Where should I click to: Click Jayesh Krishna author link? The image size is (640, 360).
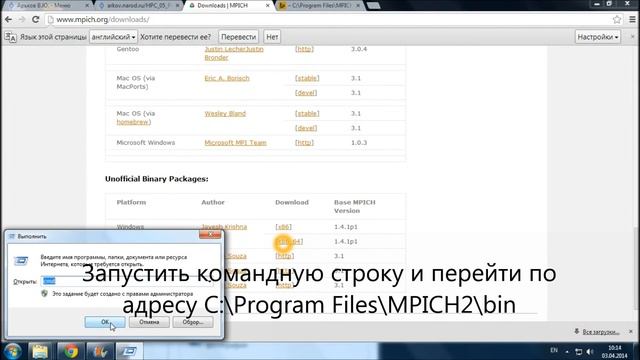click(224, 227)
